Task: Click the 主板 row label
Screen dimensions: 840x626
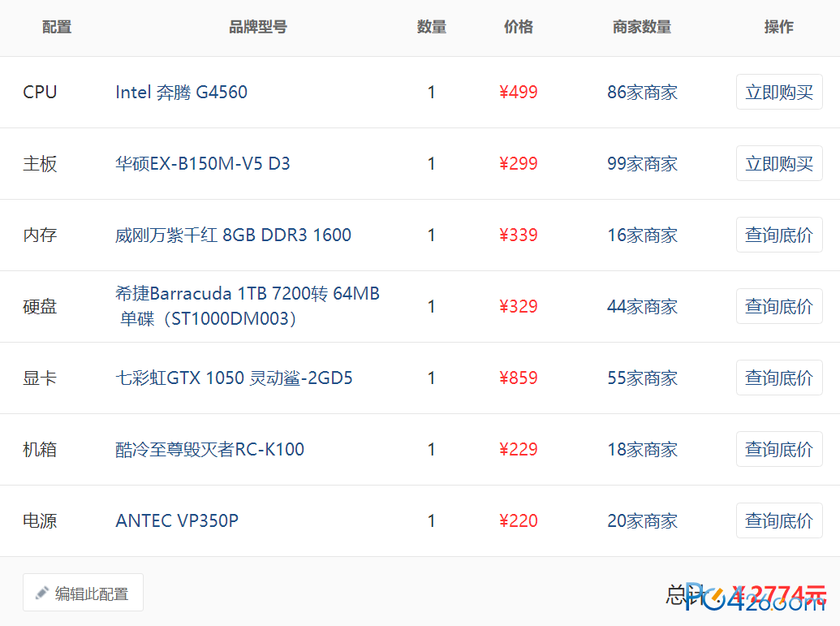Action: pos(40,163)
